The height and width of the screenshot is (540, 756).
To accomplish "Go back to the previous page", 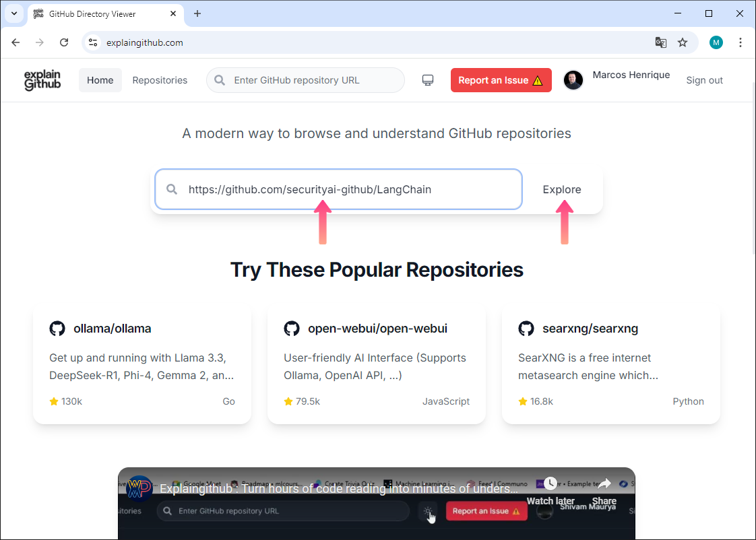I will pos(15,42).
